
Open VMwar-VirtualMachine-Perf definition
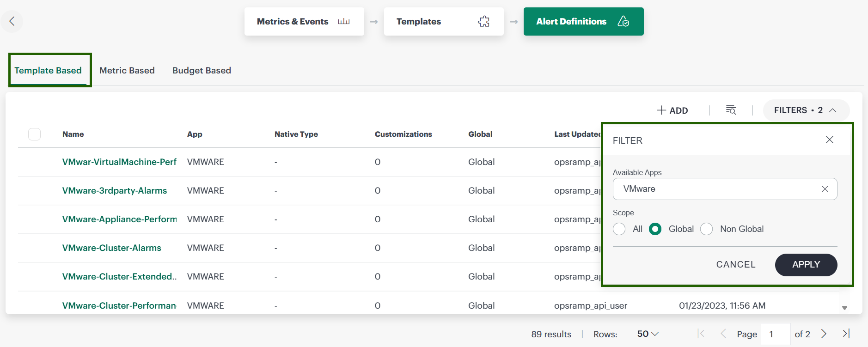pyautogui.click(x=119, y=162)
